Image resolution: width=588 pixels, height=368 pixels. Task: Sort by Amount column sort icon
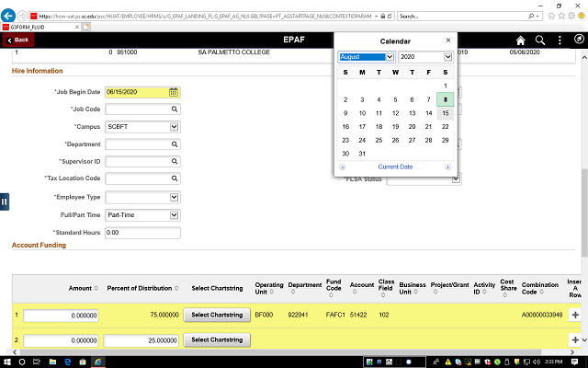click(96, 288)
